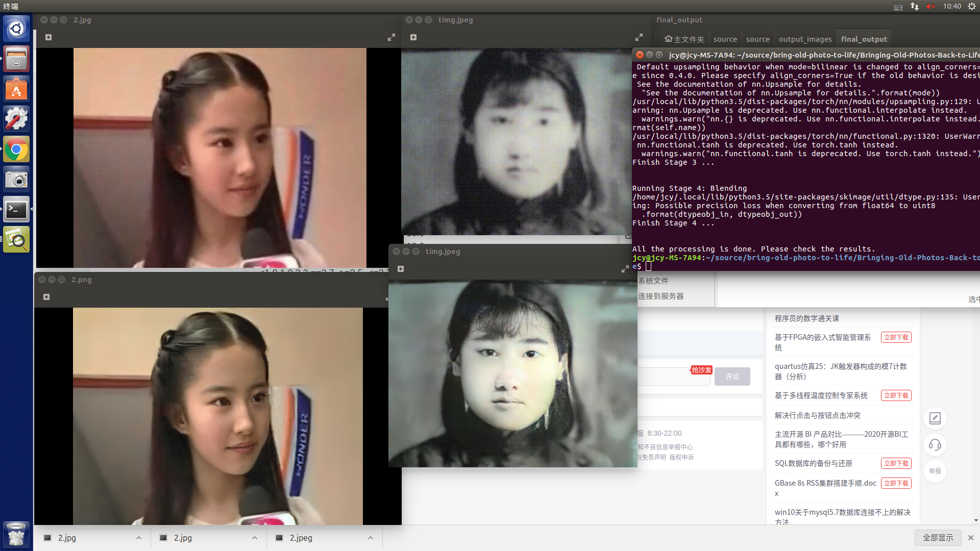Select the output_images path bar segment

(805, 39)
